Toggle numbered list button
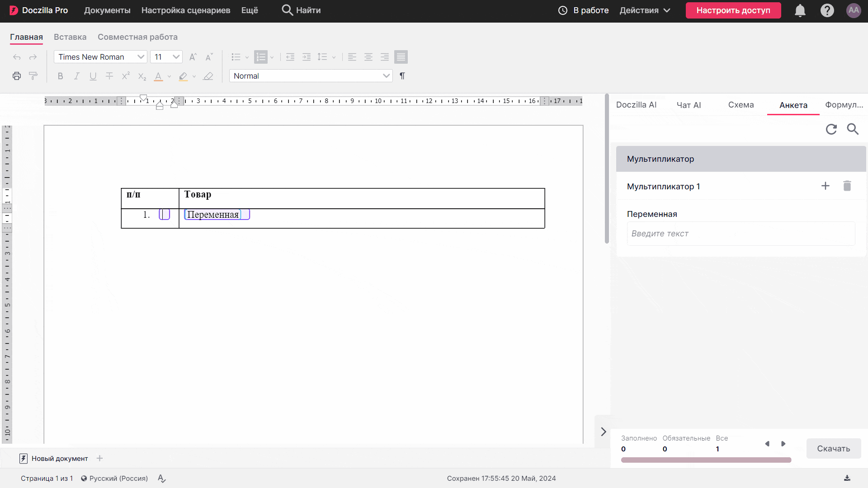The width and height of the screenshot is (868, 488). click(x=261, y=57)
